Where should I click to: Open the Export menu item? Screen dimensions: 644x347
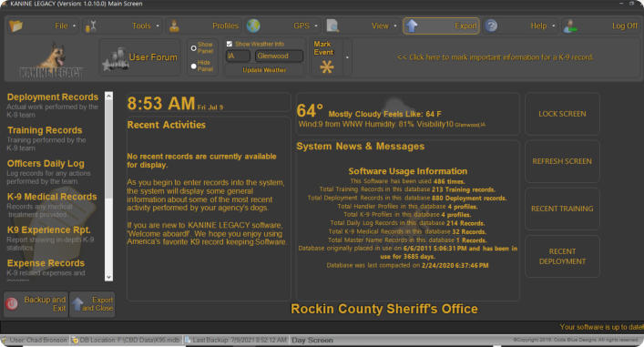coord(441,26)
